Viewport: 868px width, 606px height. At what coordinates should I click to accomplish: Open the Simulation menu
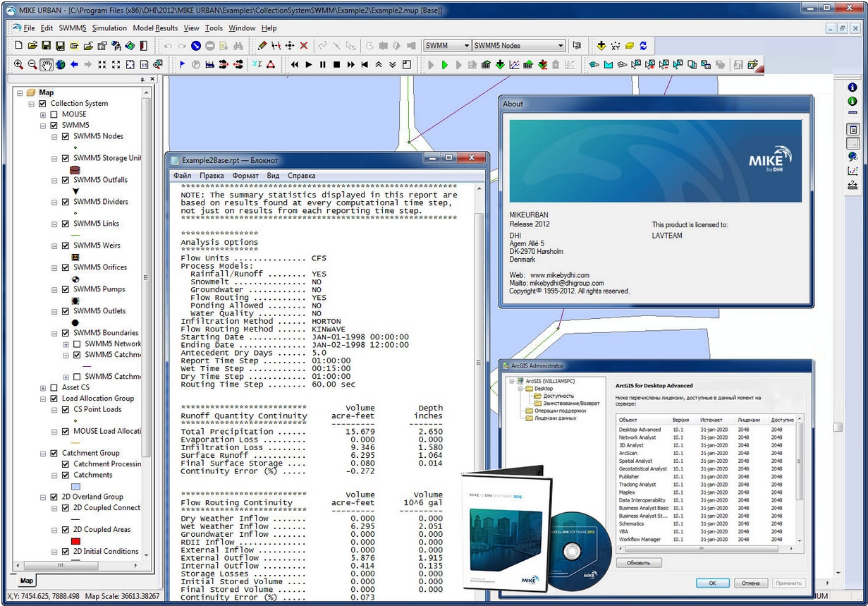pos(109,28)
